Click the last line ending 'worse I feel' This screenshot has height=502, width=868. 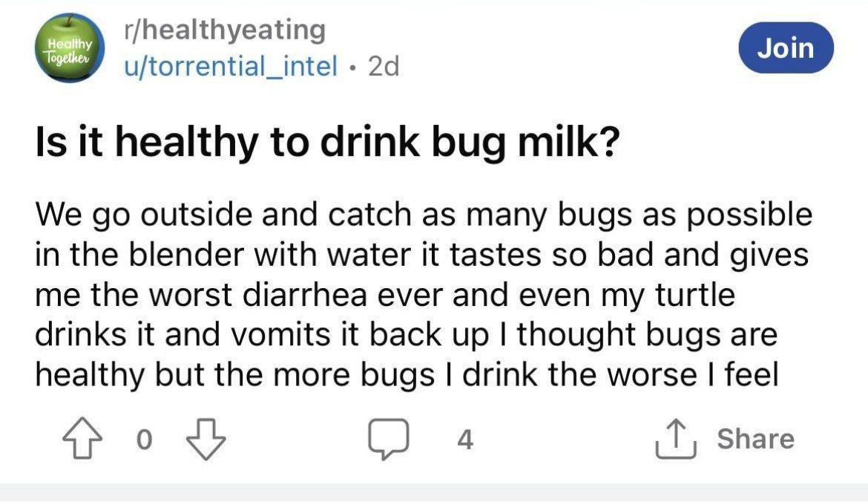pos(407,374)
